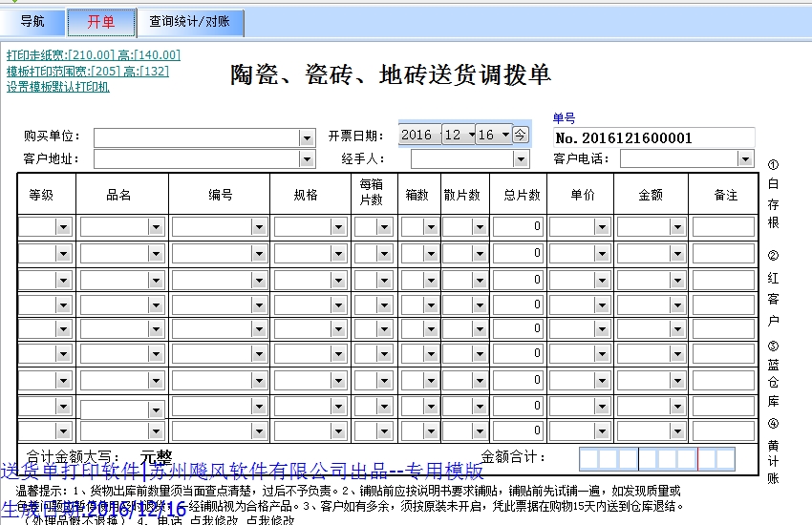Open second row 编号 dropdown
The height and width of the screenshot is (525, 812).
click(x=259, y=254)
